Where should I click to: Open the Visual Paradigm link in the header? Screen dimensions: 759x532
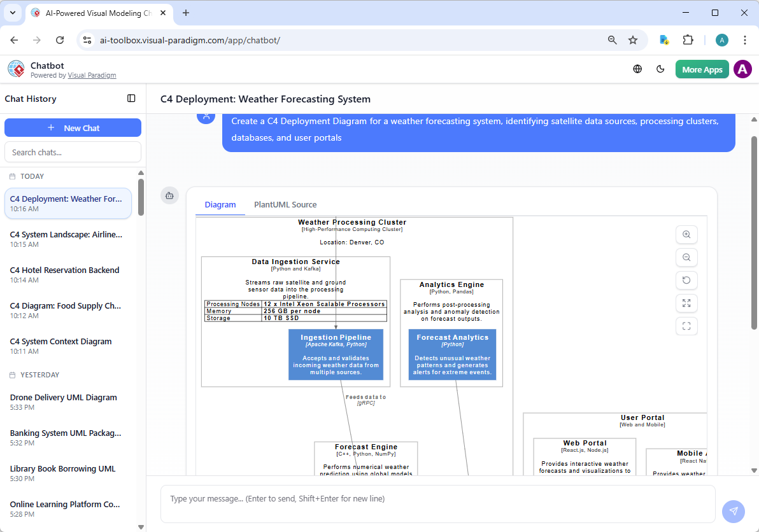[92, 74]
